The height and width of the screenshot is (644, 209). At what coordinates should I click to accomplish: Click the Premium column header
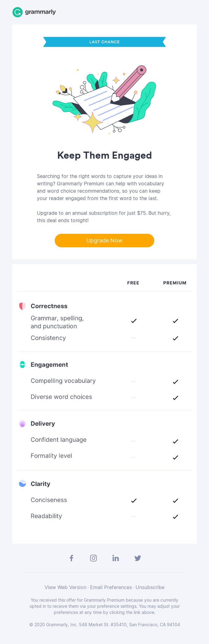(x=175, y=283)
